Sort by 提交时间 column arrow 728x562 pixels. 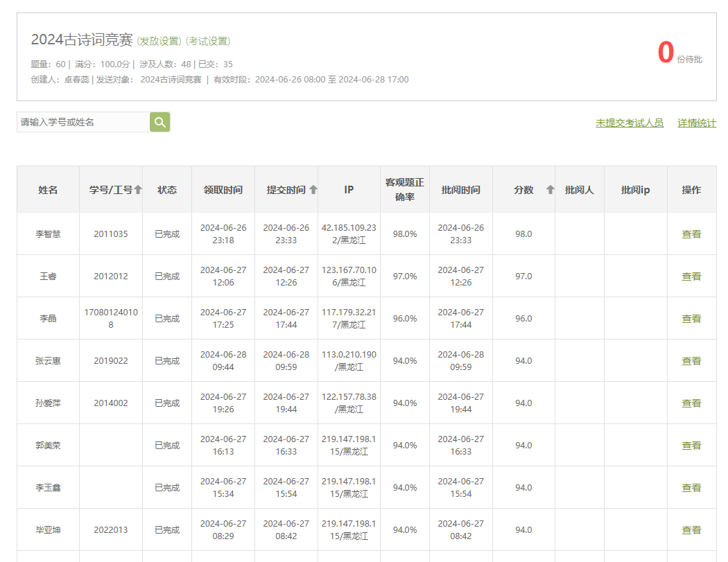coord(313,190)
